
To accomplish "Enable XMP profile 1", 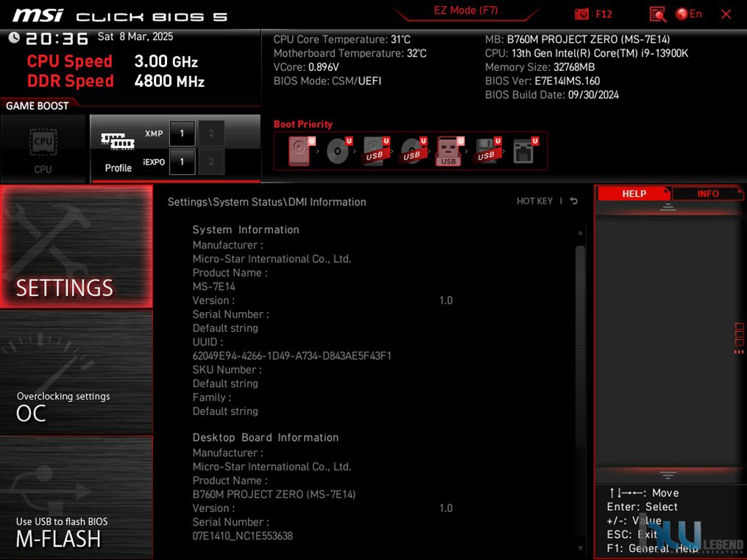I will coord(182,133).
